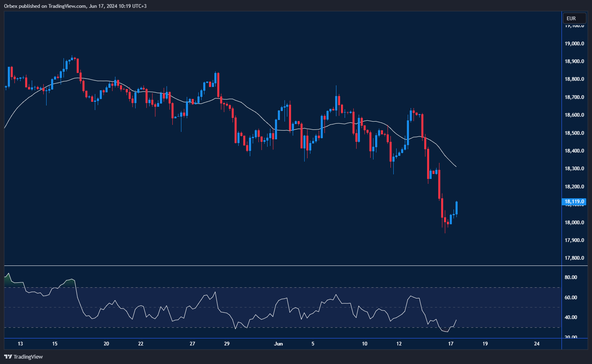Click the TradingView text beside the logo

[x=28, y=357]
